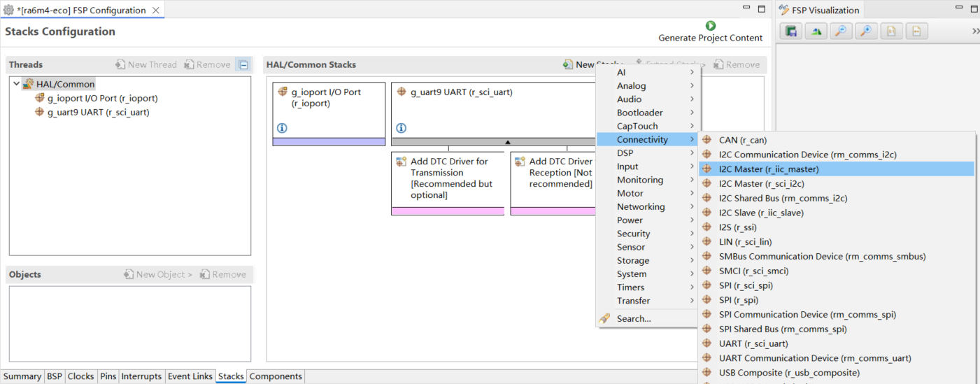Click the info icon on g_uart9 block
This screenshot has height=384, width=980.
pyautogui.click(x=401, y=128)
